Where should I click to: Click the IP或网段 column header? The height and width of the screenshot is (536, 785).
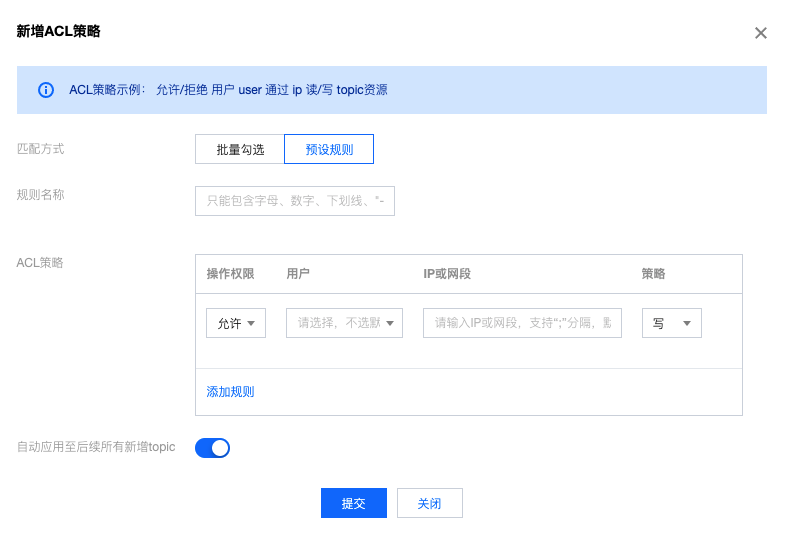447,274
